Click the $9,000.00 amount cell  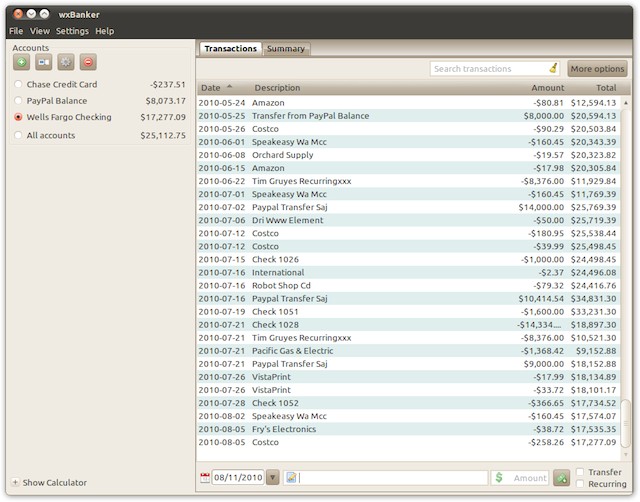(x=544, y=364)
